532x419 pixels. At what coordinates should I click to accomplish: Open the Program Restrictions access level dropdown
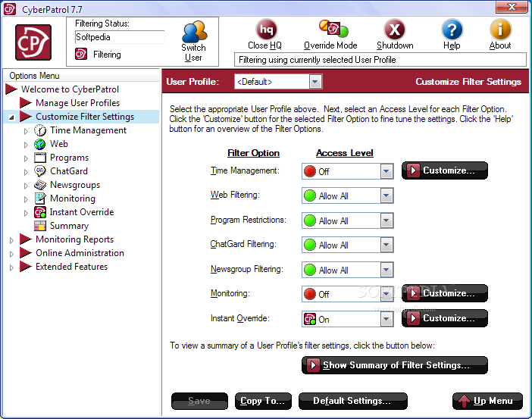pos(386,220)
